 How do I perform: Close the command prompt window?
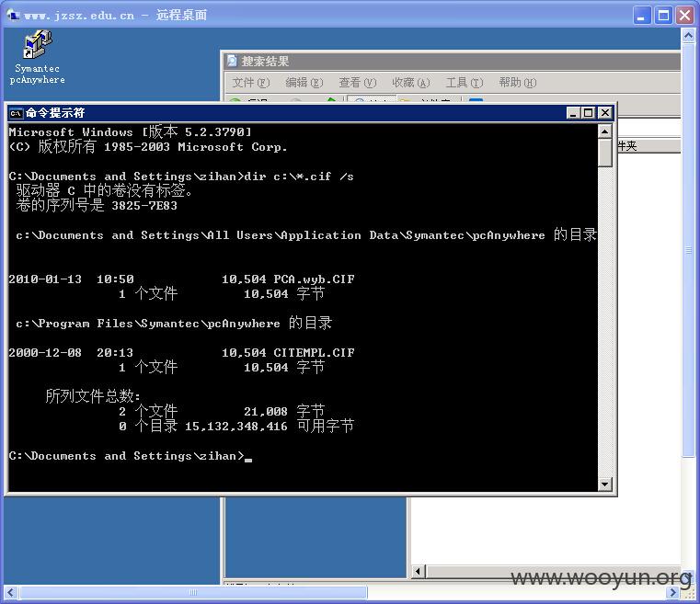[605, 113]
